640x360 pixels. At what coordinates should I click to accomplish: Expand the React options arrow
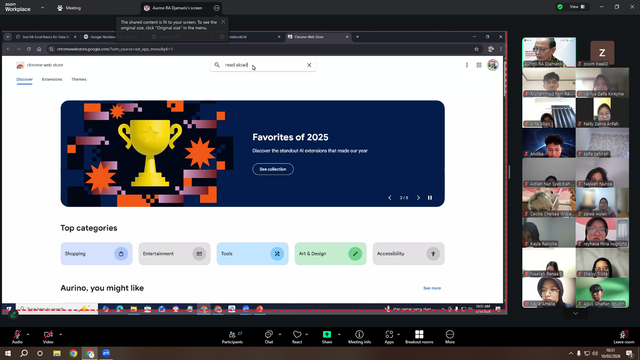tap(307, 334)
